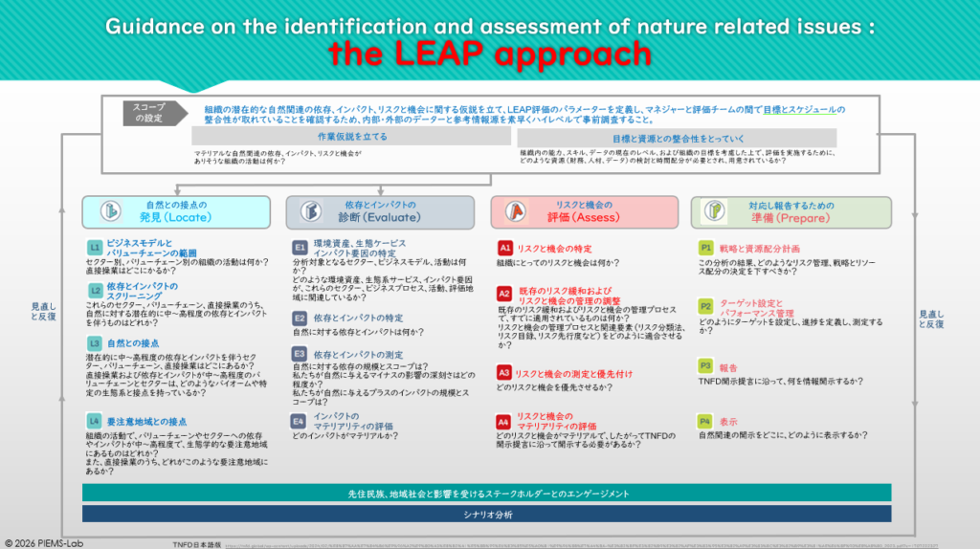Viewport: 980px width, 549px height.
Task: Click the red A1 badge icon
Action: 503,247
